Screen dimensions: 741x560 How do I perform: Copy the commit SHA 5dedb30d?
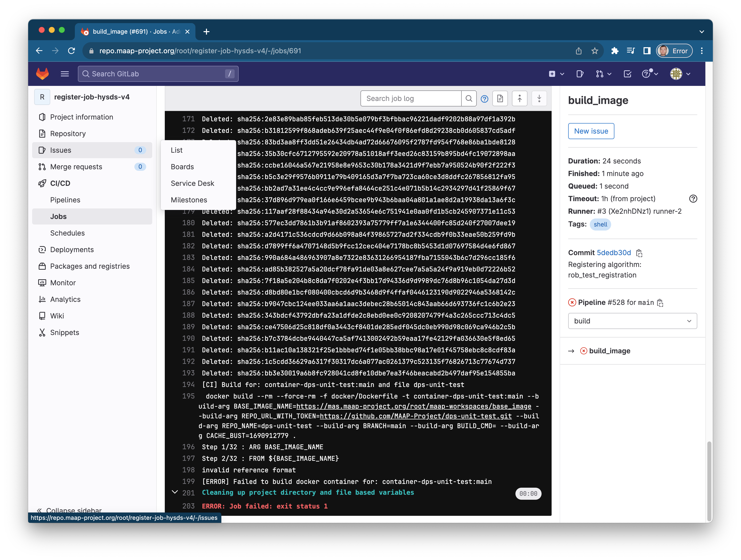tap(639, 253)
